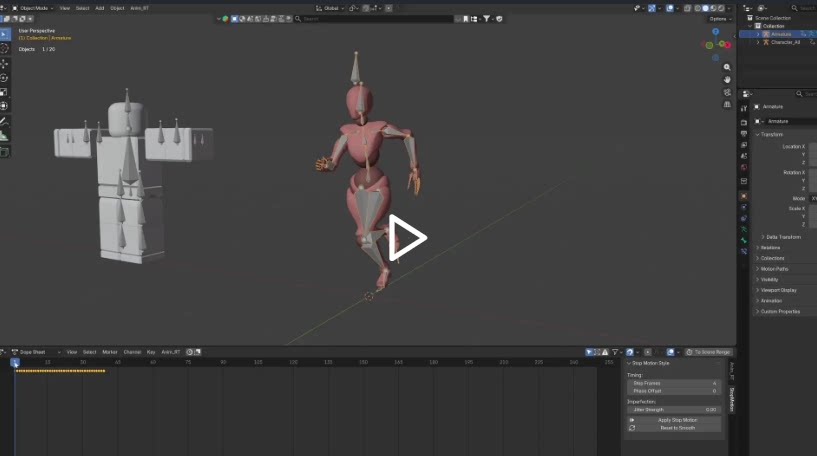817x456 pixels.
Task: Switch to wireframe viewport shading
Action: 698,8
